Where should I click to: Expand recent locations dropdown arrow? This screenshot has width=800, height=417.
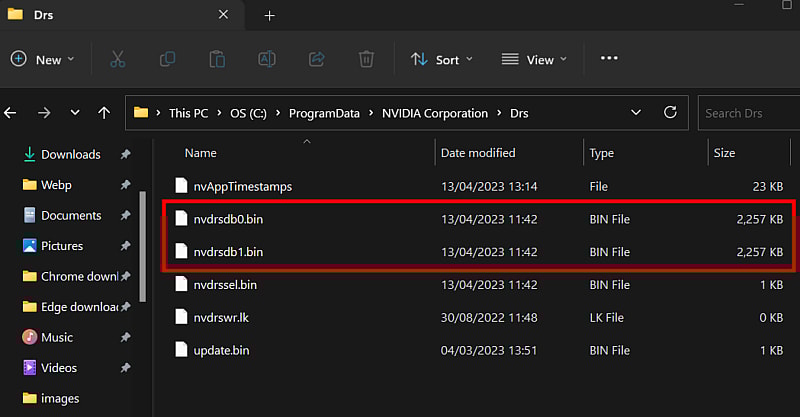tap(74, 112)
